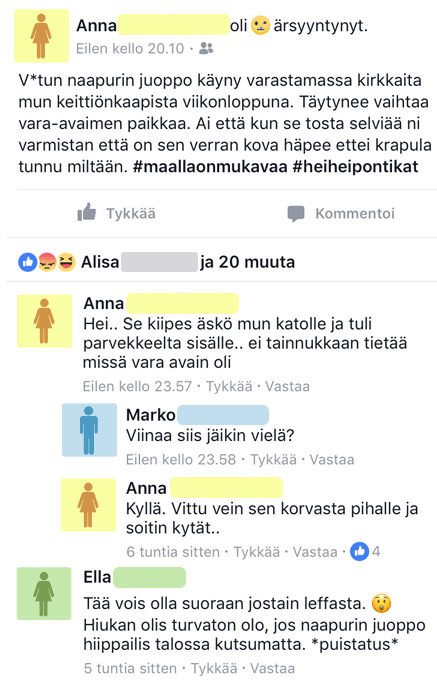Click the Kommentoi button
This screenshot has height=695, width=437.
click(340, 213)
